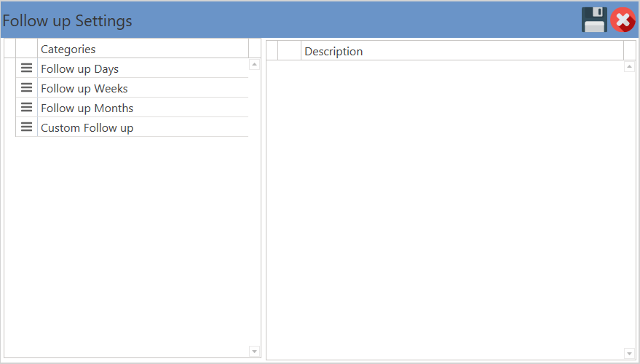
Task: Click the down arrow of Categories list scrollbar
Action: coord(254,352)
